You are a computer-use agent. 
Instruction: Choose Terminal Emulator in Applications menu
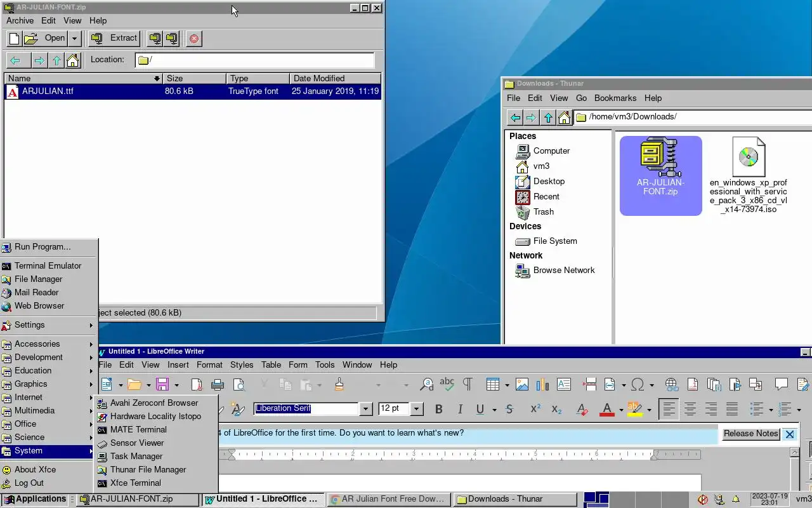49,266
